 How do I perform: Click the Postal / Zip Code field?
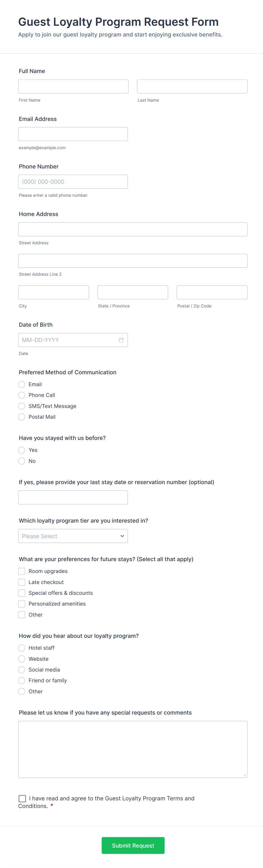tap(212, 292)
